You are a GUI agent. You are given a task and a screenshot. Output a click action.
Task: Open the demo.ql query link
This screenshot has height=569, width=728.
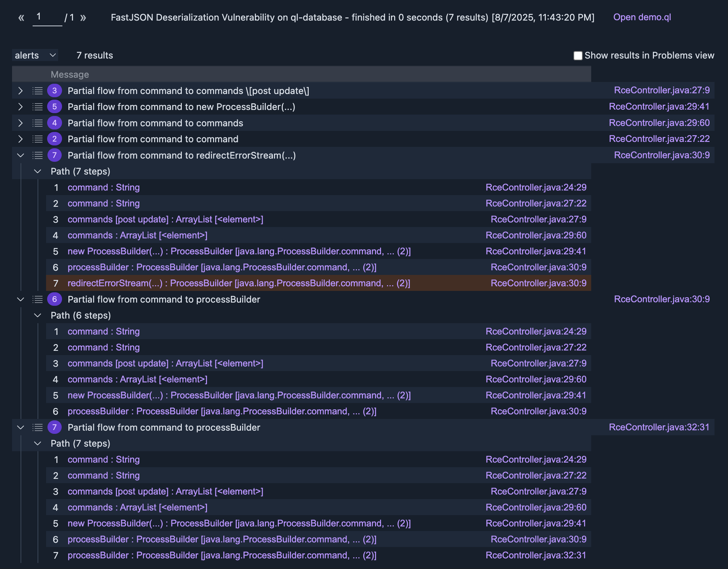coord(642,17)
